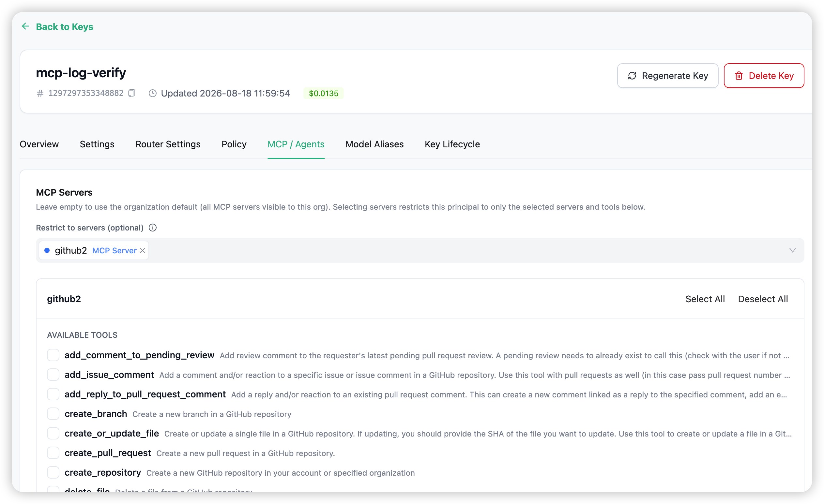Open the Overview tab
Viewport: 824px width, 504px height.
coord(39,144)
